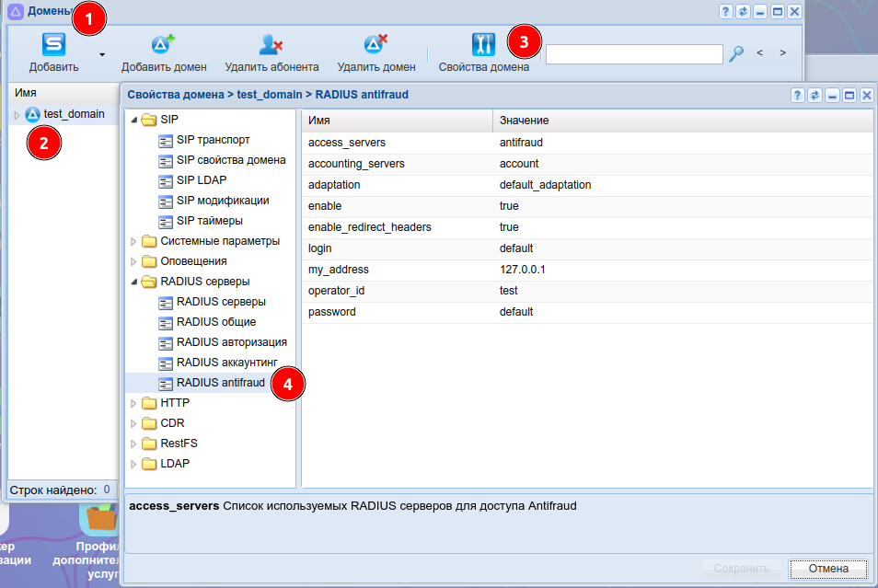Select SIP LDAP settings item

(201, 180)
